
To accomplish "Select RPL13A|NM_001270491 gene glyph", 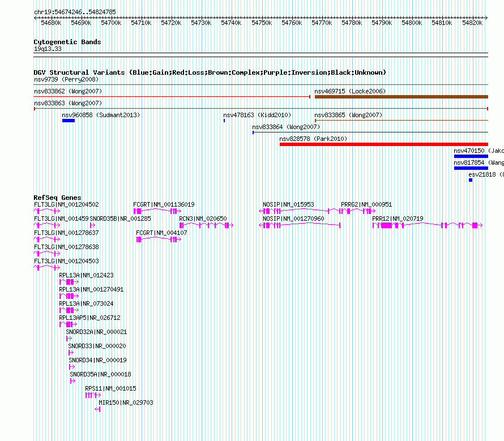I will coord(69,296).
